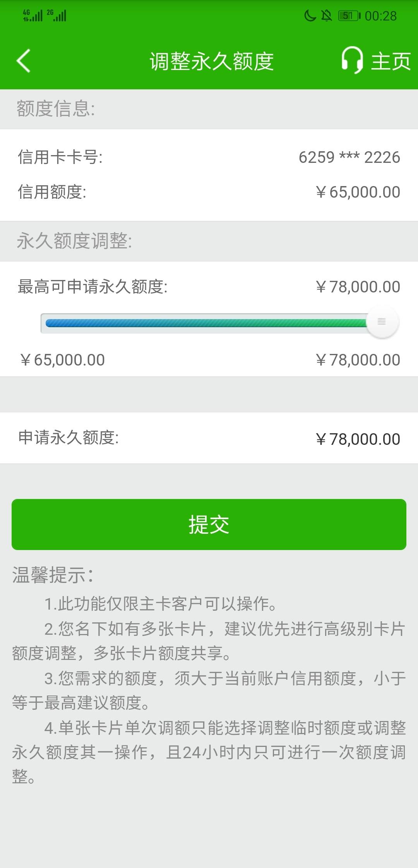
Task: Tap the muted bell notification icon
Action: pyautogui.click(x=327, y=15)
